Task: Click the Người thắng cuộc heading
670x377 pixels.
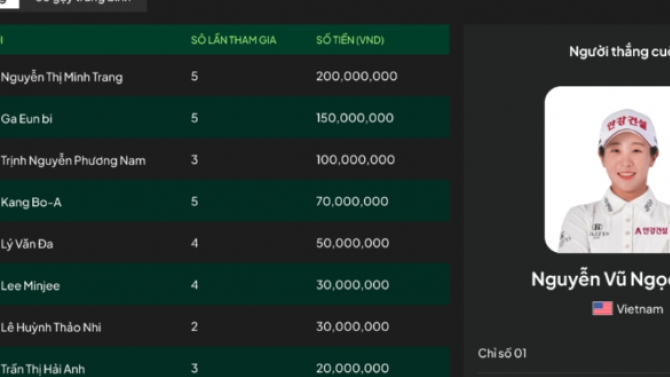Action: point(619,52)
